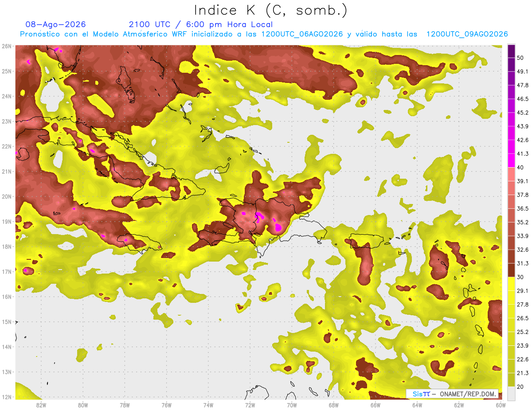This screenshot has width=532, height=411.
Task: Click the "ONAMET/REP.DOM." credit label
Action: [468, 394]
